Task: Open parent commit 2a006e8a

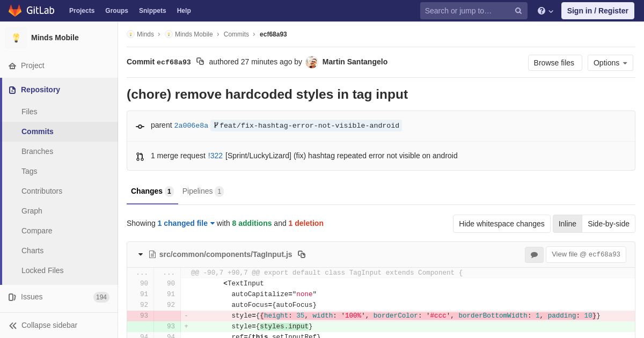Action: (191, 126)
